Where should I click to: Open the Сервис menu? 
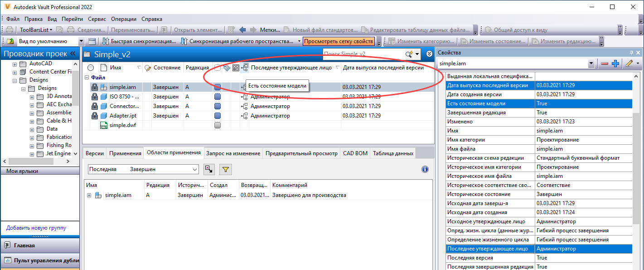pyautogui.click(x=97, y=19)
